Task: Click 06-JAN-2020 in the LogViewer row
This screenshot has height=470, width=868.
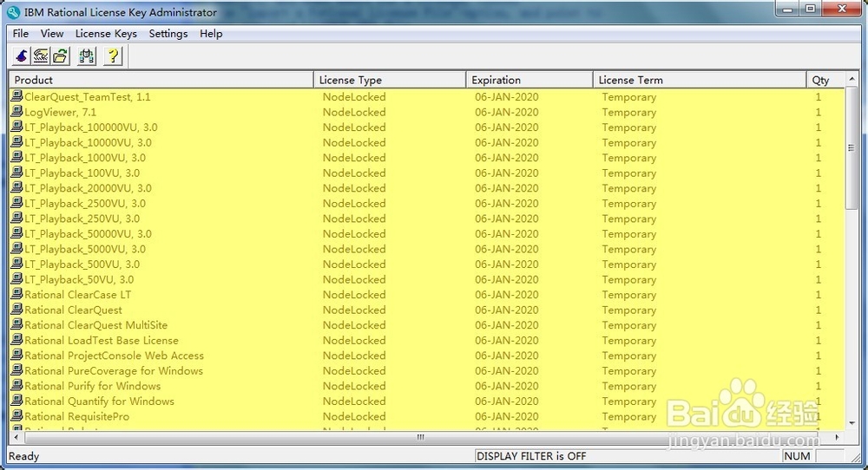Action: point(507,112)
